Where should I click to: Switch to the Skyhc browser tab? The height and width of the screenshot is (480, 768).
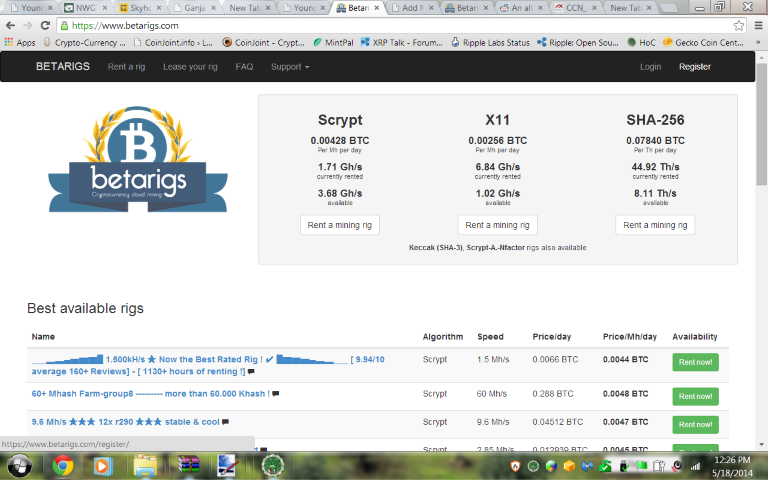[140, 8]
